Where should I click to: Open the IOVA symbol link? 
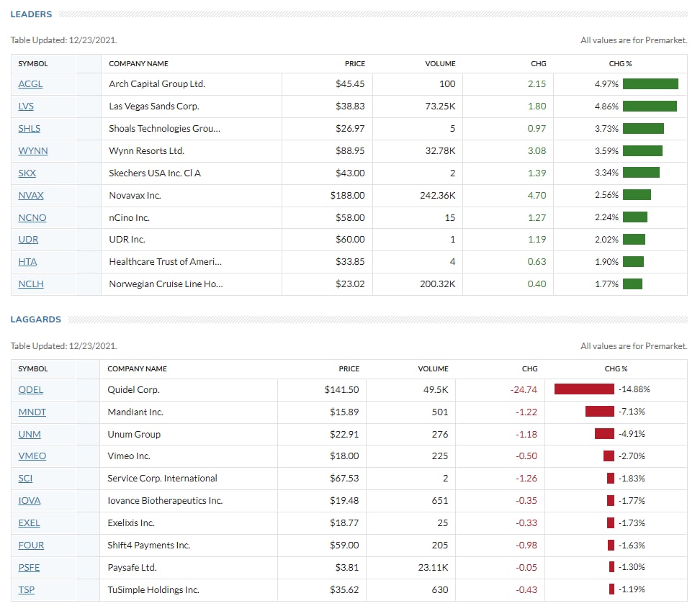[30, 501]
